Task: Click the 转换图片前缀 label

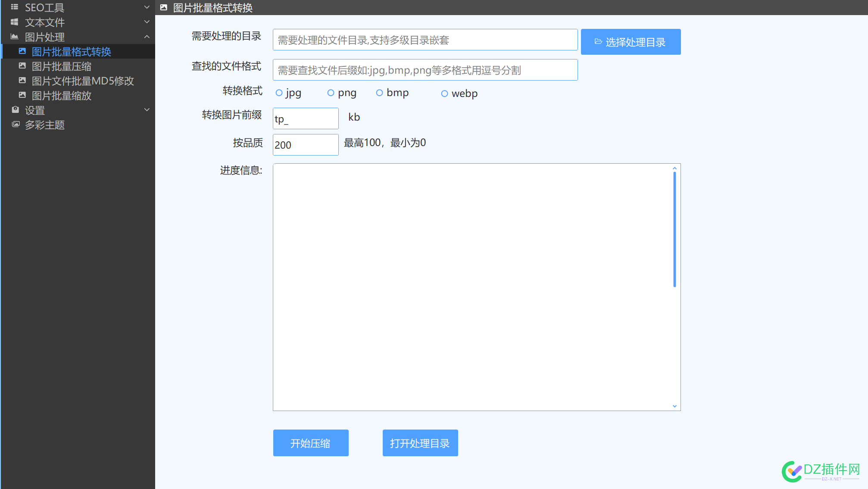Action: point(232,115)
